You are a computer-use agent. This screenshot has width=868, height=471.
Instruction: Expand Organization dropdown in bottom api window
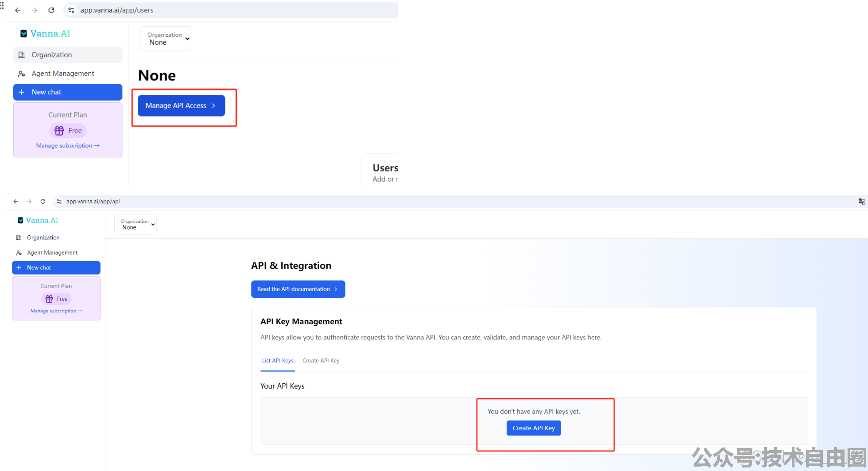click(x=136, y=224)
